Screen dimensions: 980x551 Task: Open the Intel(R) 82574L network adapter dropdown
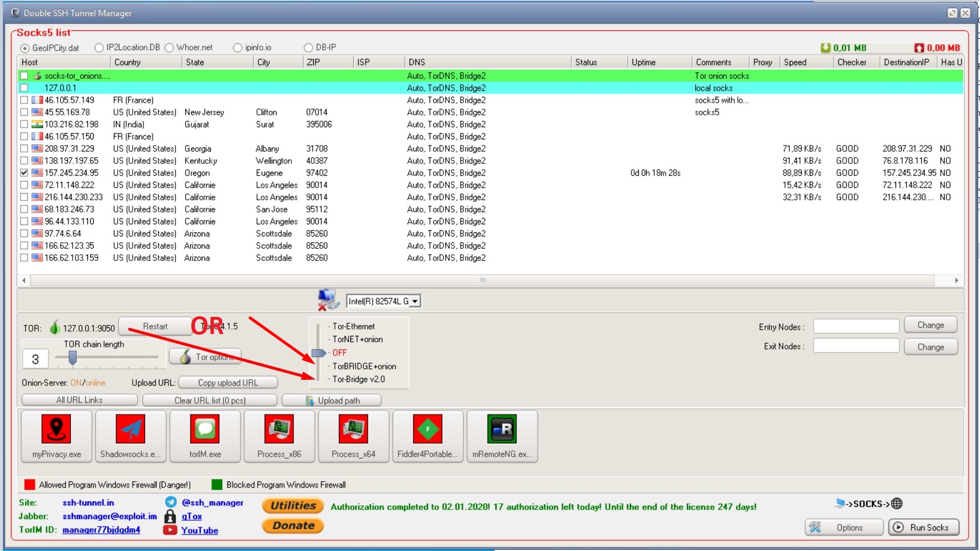[415, 301]
